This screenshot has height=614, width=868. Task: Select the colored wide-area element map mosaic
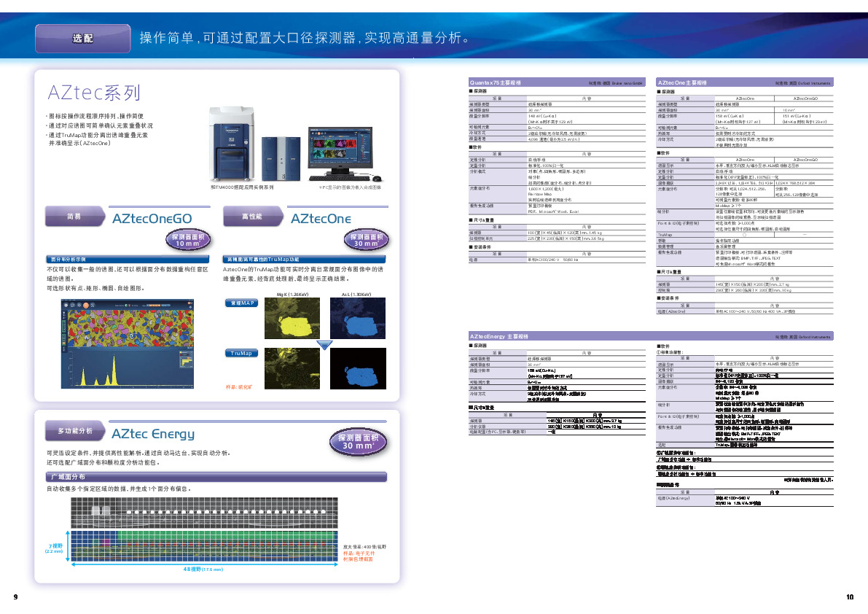click(x=204, y=546)
